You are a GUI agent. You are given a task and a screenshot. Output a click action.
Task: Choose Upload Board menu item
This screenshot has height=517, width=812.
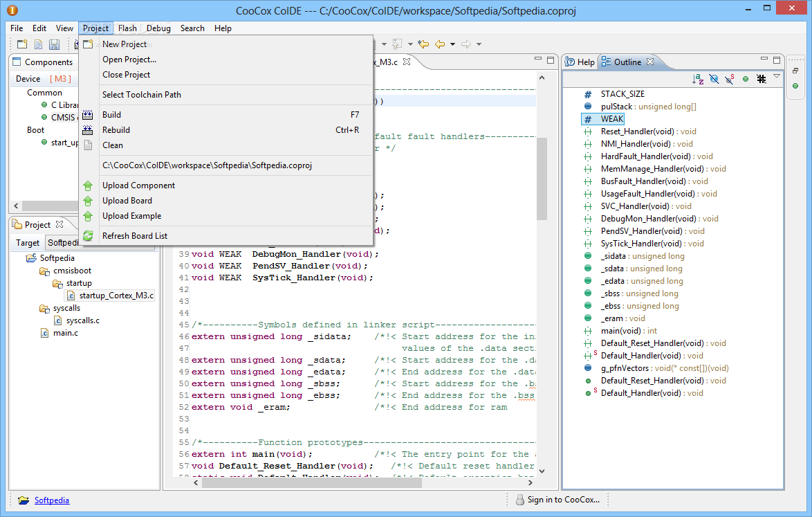coord(225,201)
